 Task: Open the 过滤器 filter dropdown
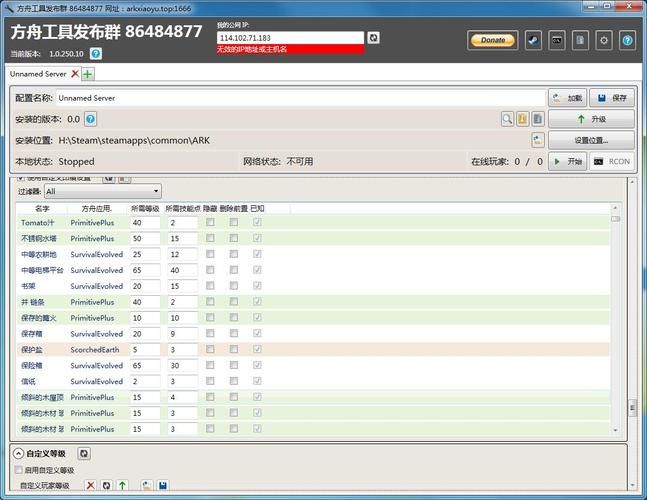[x=102, y=191]
